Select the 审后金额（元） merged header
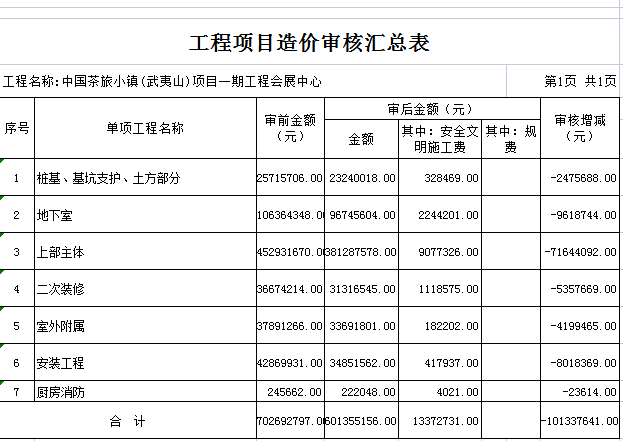 432,108
